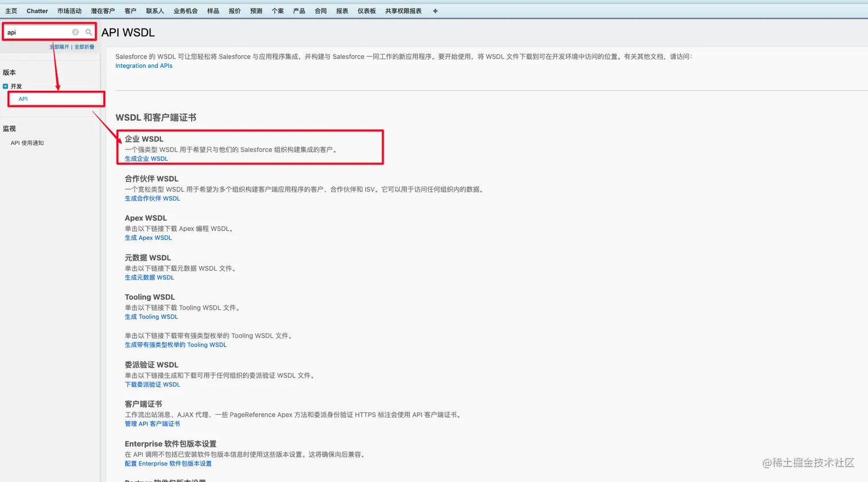Click 生成企业 WSDL link

tap(146, 159)
